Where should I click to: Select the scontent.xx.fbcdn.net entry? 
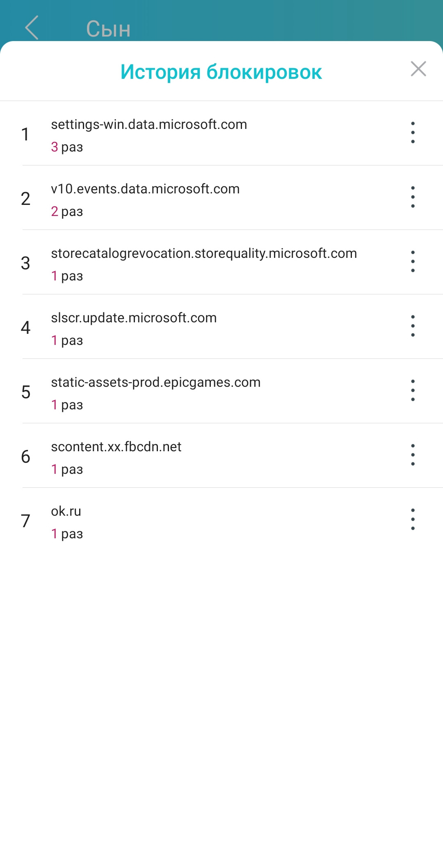tap(116, 447)
